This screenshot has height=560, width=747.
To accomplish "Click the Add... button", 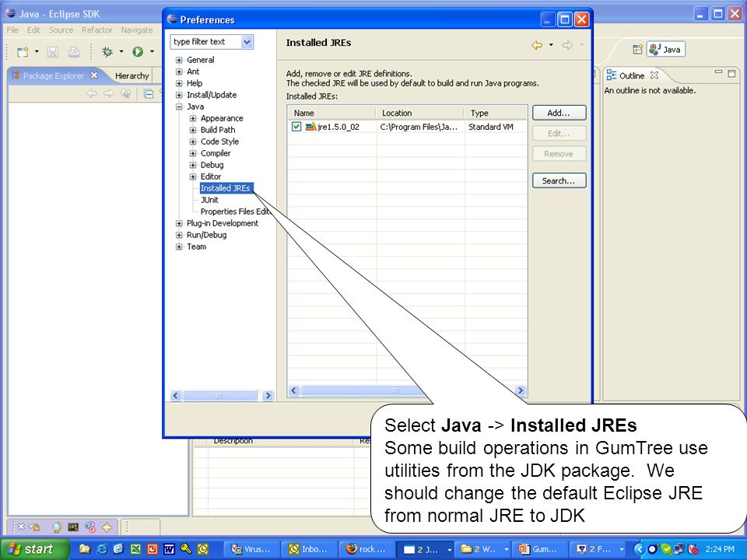I will tap(559, 113).
